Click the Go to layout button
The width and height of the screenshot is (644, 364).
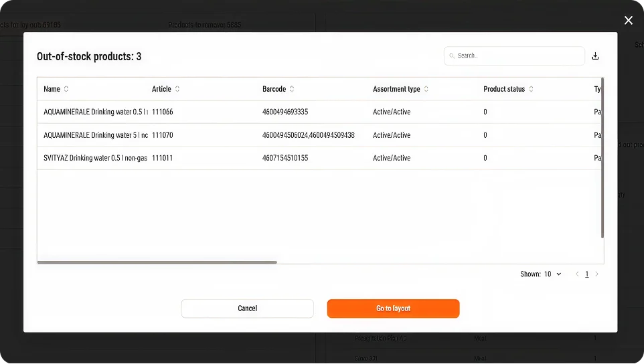[393, 308]
